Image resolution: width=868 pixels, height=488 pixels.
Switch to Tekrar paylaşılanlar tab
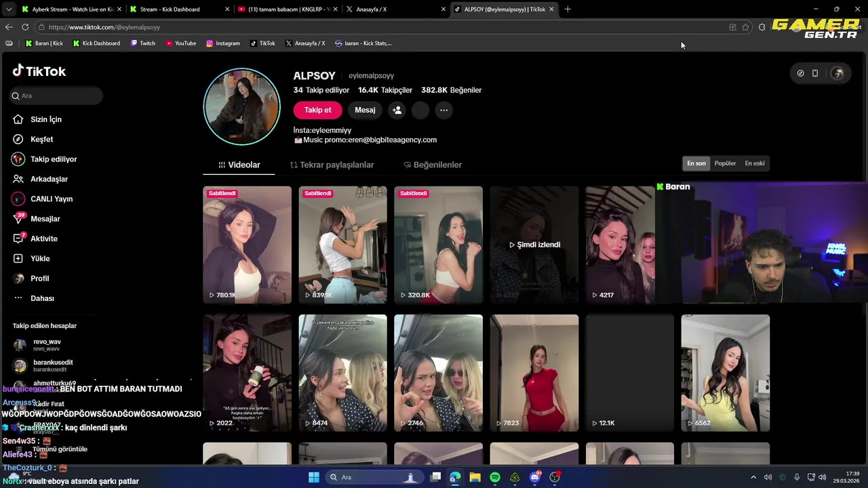332,165
